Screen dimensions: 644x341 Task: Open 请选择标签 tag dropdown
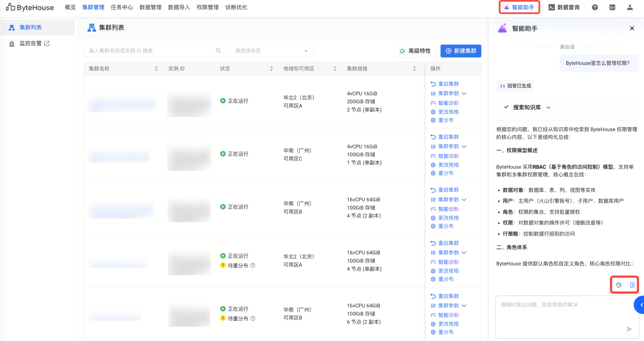click(271, 51)
